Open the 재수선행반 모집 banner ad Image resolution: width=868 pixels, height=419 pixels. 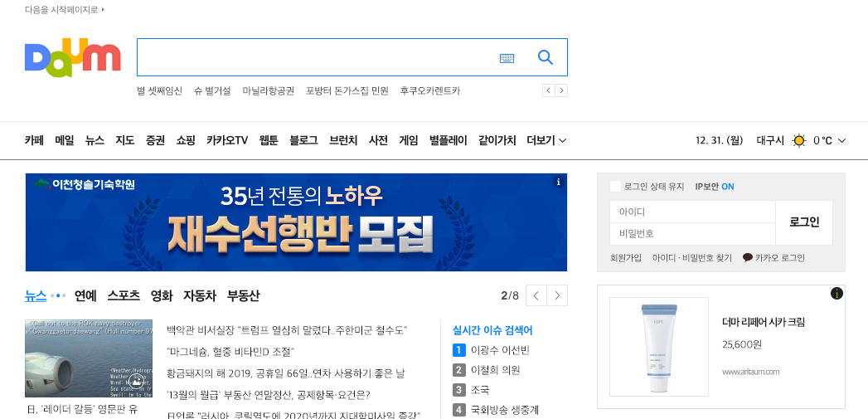tap(296, 222)
